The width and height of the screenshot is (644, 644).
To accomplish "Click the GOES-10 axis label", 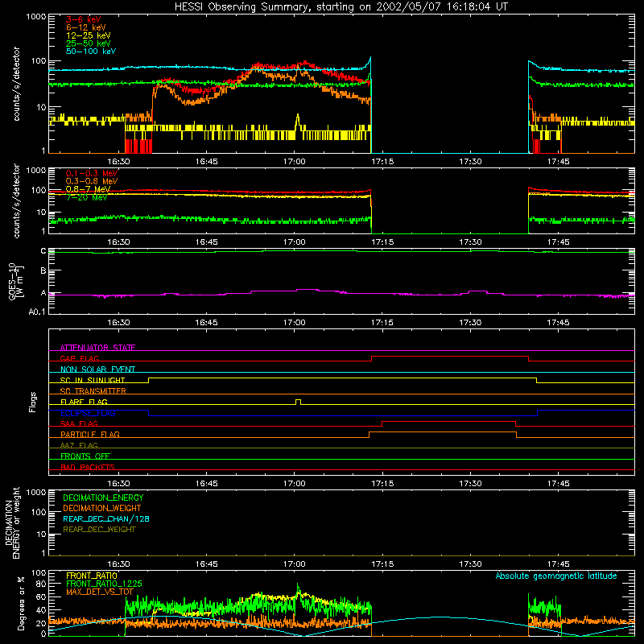I will 15,282.
